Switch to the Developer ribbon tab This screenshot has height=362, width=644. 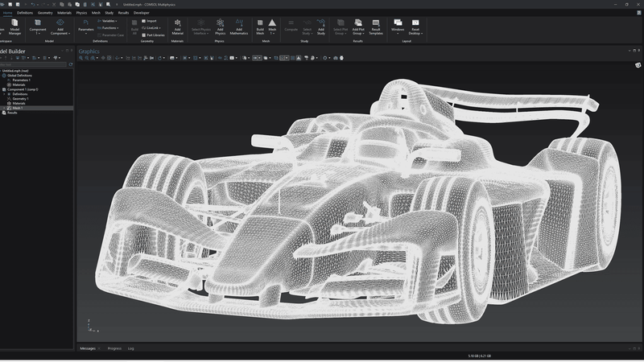coord(142,13)
